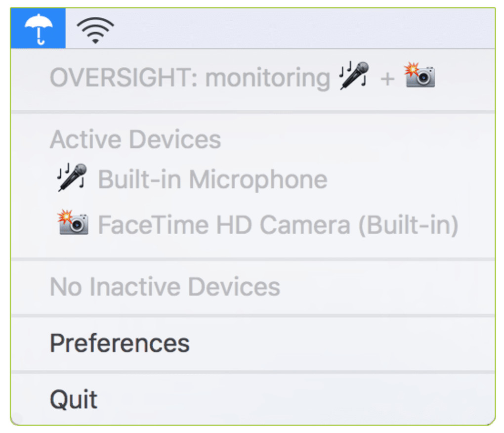Click the microphone emoji in the monitoring status line
504x433 pixels.
[x=355, y=76]
